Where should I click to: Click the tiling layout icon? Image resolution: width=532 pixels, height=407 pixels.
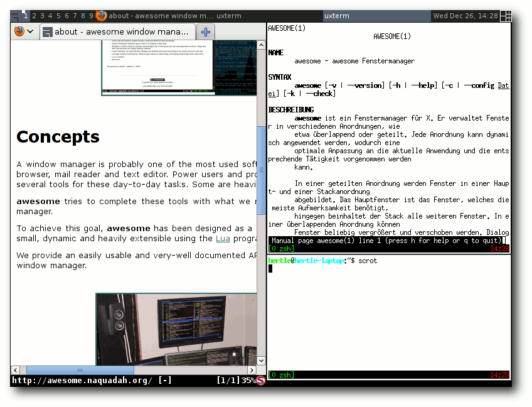506,16
